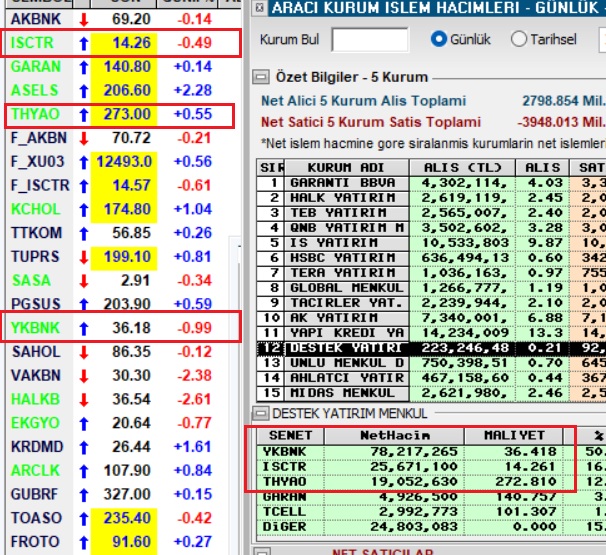Screen dimensions: 606x555
Task: Select the Günlük radio button
Action: (x=439, y=39)
